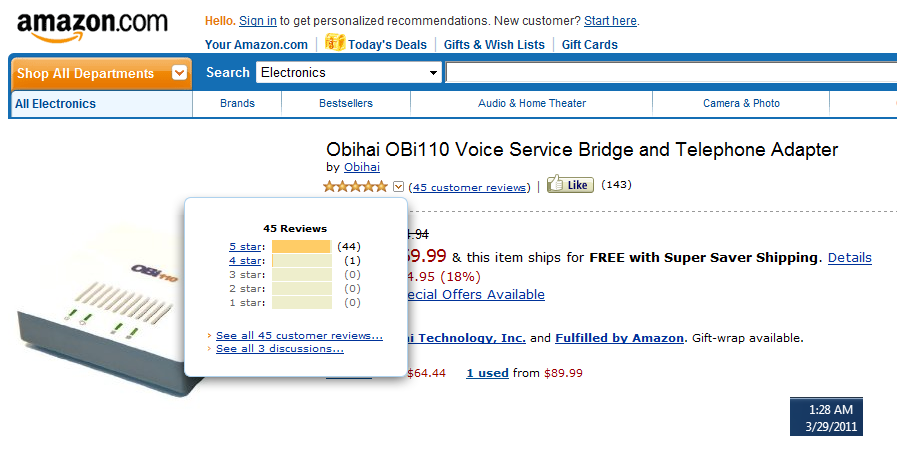Click the 5 star reviews link
Viewport: 897px width, 449px height.
[246, 247]
